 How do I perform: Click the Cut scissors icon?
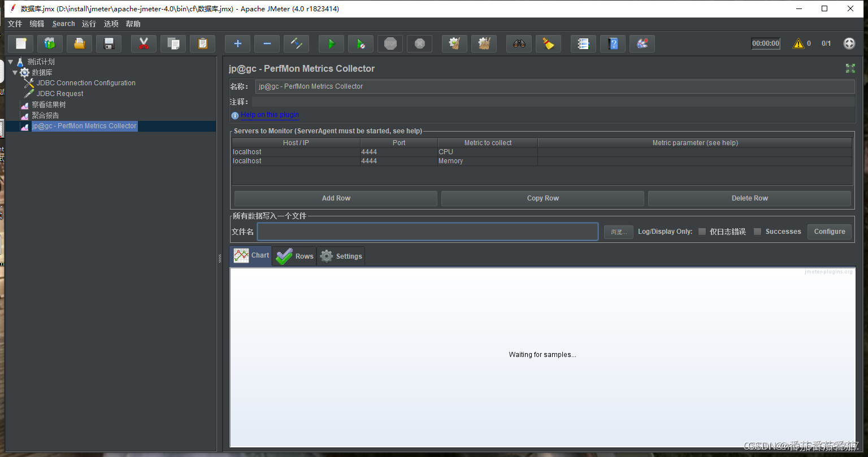(x=144, y=43)
